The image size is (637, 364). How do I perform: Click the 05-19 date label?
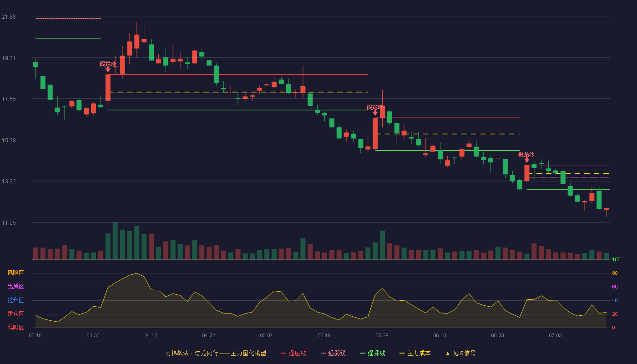(x=324, y=335)
